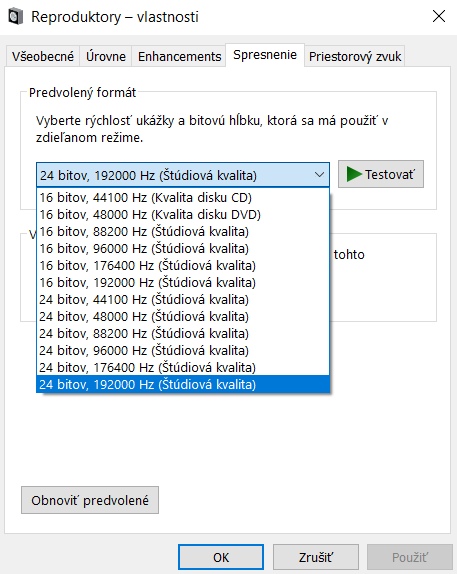Pick 16 bitov, 176400 Hz option

[183, 265]
